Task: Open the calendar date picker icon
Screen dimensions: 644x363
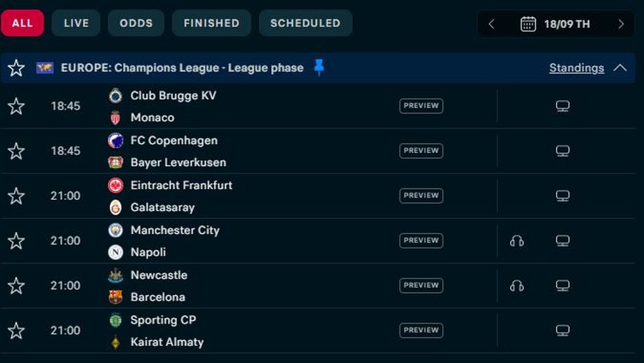Action: 528,24
